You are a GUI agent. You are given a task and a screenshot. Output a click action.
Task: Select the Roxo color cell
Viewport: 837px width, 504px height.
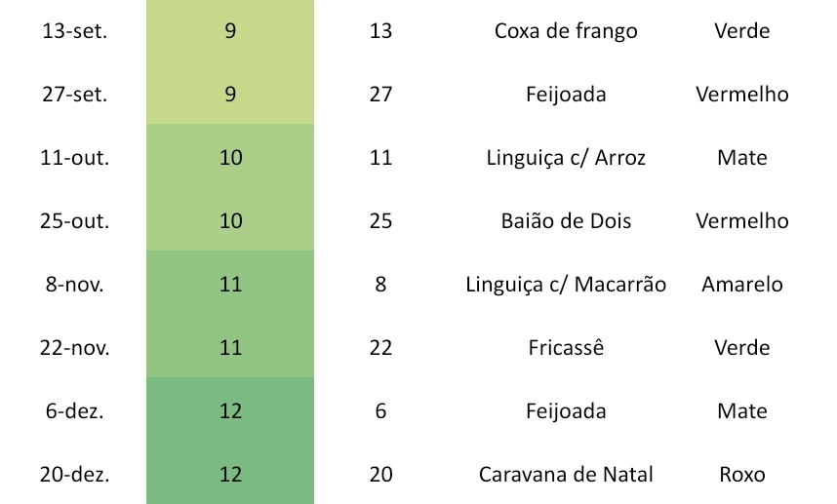point(742,474)
